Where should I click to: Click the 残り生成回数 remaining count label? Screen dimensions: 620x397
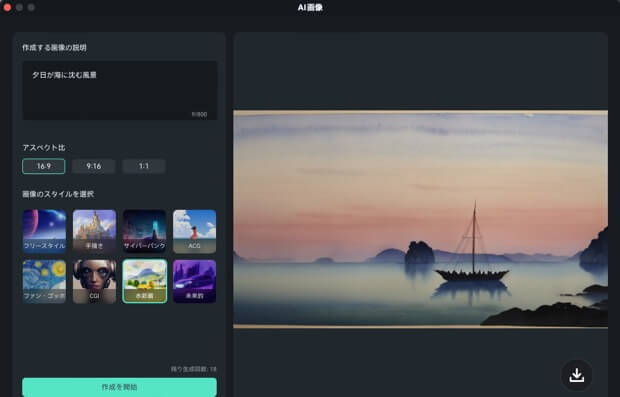pos(194,369)
